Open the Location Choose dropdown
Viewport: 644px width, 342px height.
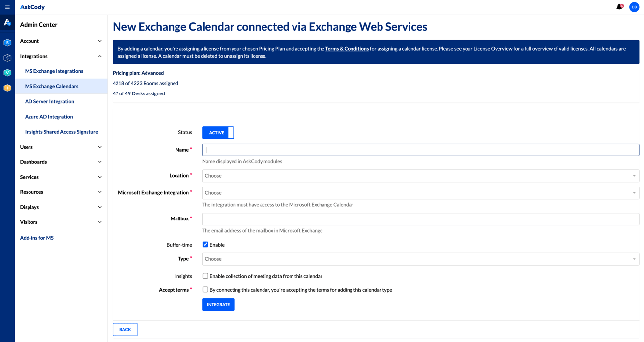(420, 175)
